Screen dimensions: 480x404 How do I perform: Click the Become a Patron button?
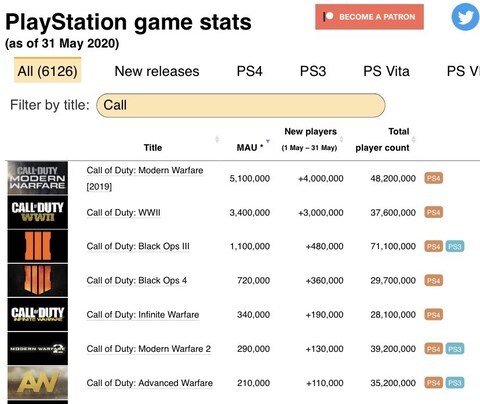(x=369, y=17)
